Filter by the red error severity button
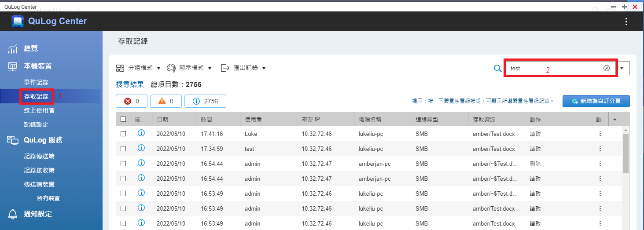The image size is (644, 230). [x=132, y=101]
